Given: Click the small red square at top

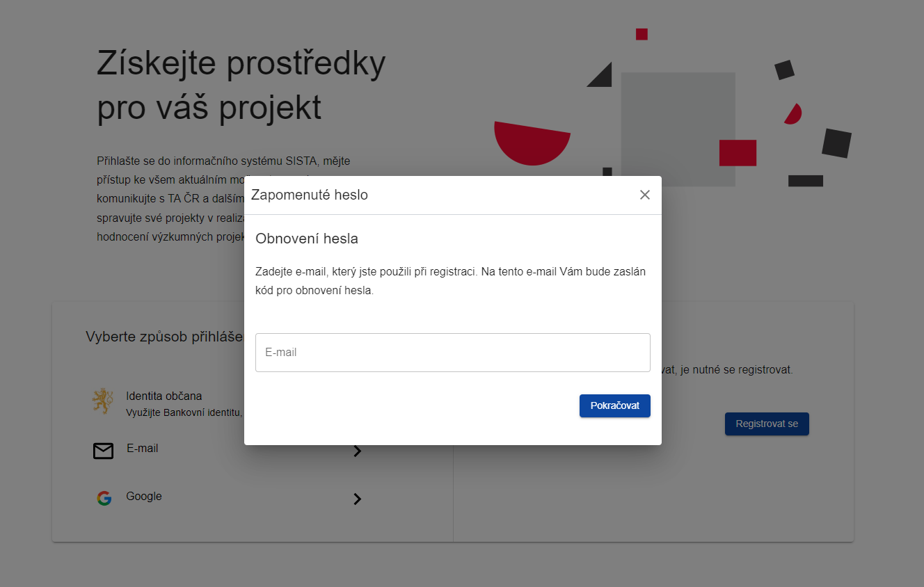Looking at the screenshot, I should 642,34.
